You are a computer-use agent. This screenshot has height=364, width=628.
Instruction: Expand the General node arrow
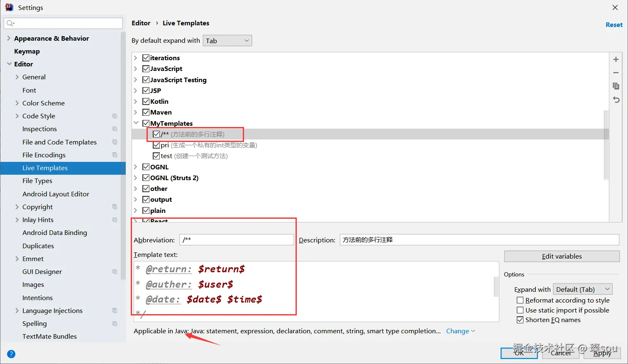17,77
